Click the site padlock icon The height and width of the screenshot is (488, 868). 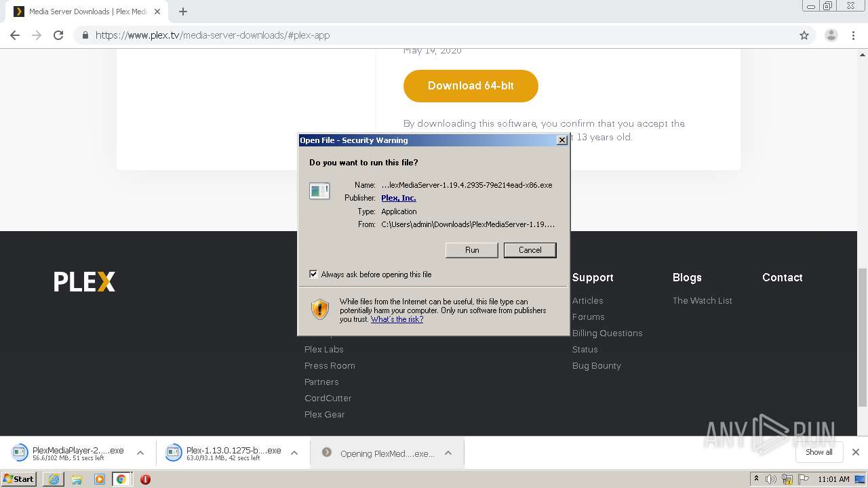(x=85, y=35)
